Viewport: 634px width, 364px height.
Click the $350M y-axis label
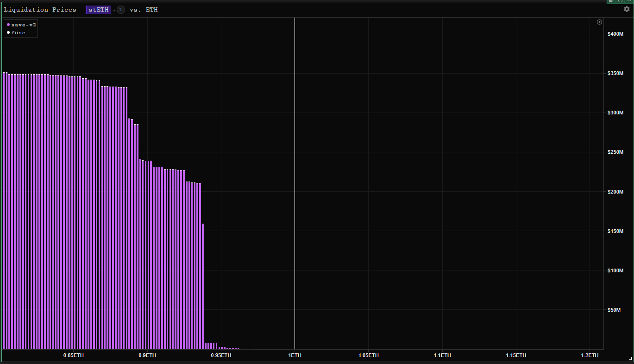[x=615, y=74]
